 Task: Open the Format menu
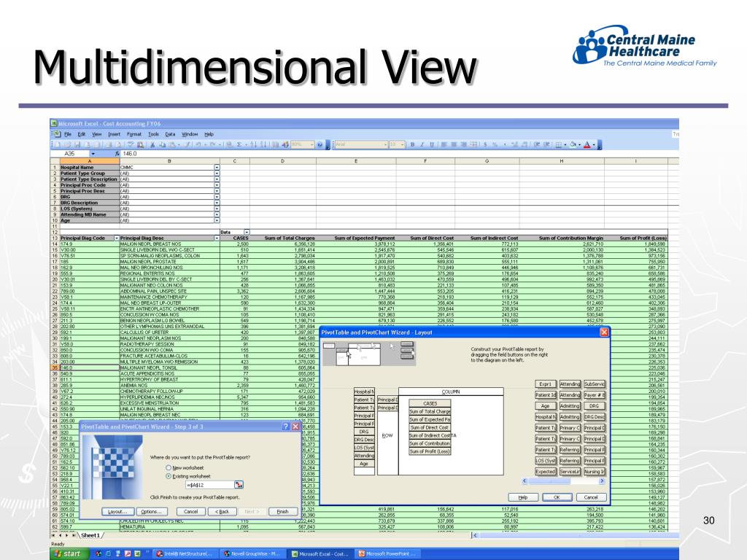(x=134, y=134)
